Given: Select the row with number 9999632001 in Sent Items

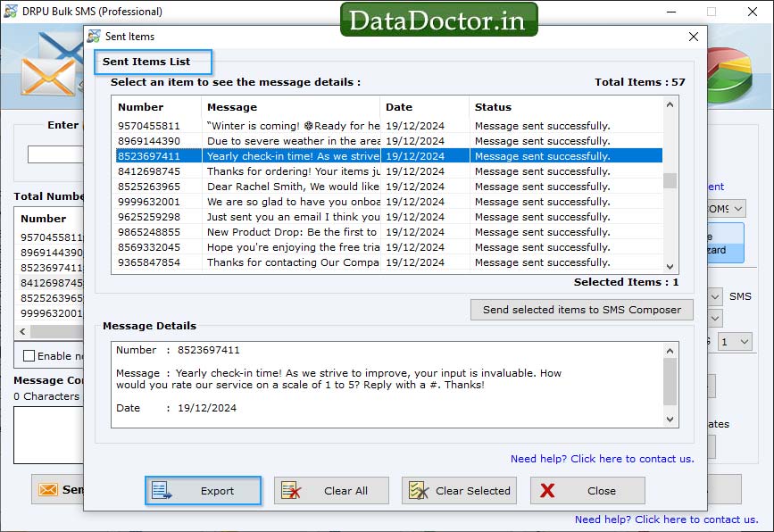Looking at the screenshot, I should [389, 202].
